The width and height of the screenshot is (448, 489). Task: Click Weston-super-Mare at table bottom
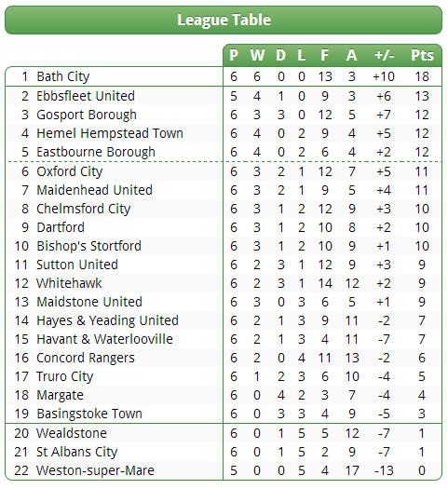pos(95,470)
